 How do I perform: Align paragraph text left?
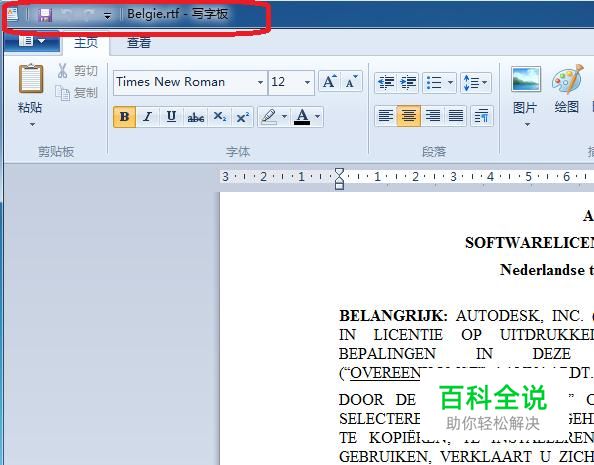[x=386, y=116]
